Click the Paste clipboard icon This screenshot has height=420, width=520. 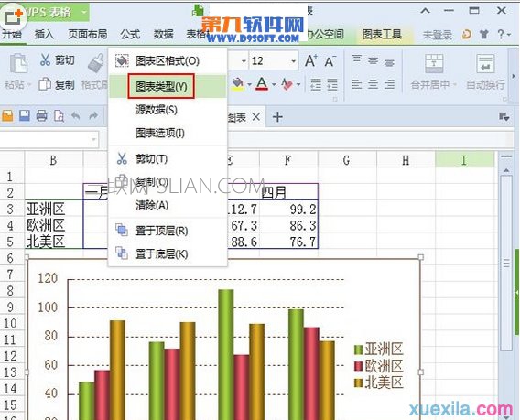point(18,63)
